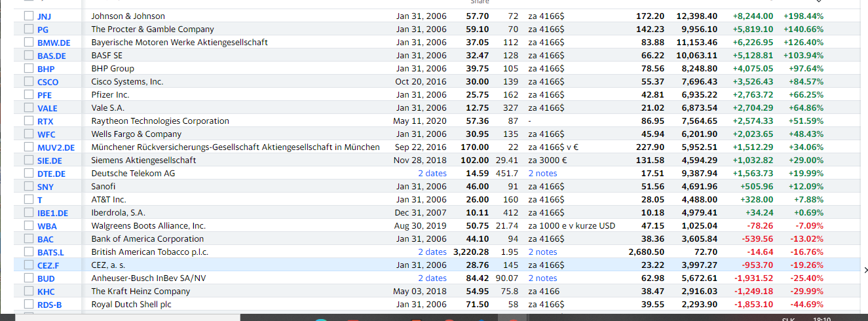Go to the PFE ticker page
868x321 pixels.
(45, 95)
